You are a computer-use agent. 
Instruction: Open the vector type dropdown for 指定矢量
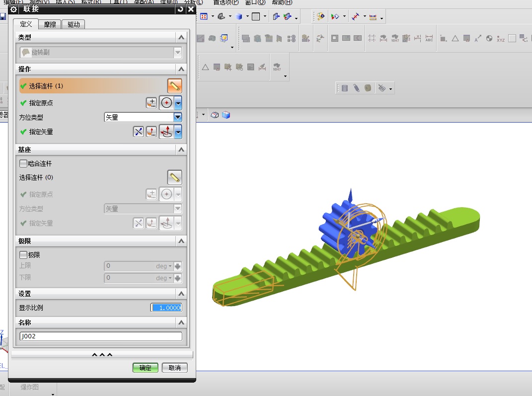[x=178, y=132]
